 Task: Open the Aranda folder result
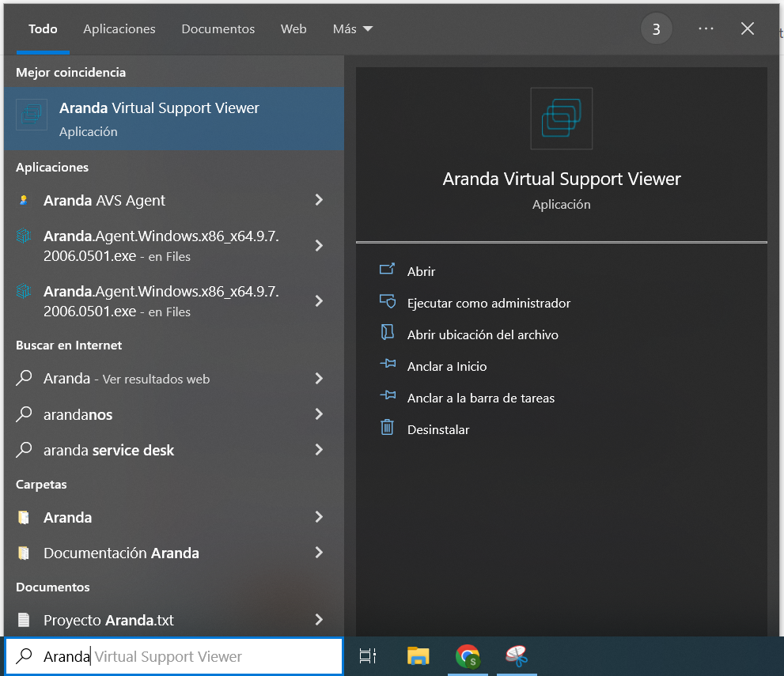(x=173, y=517)
